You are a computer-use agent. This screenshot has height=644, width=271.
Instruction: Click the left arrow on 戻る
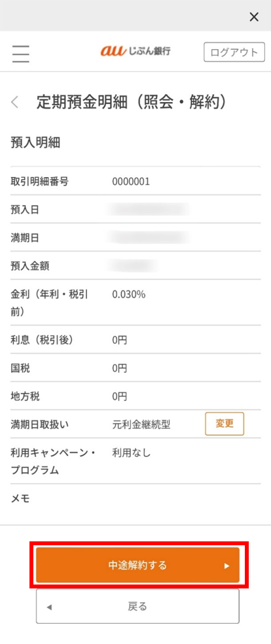(x=49, y=607)
